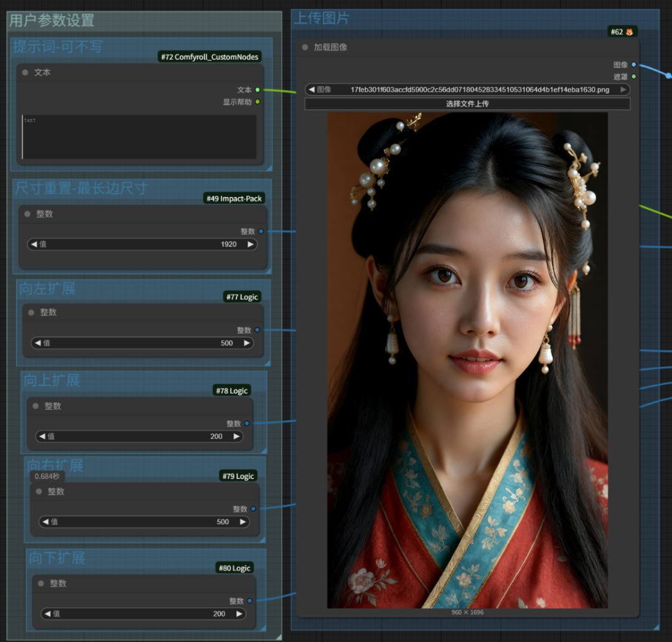Click the resize corner of 上传图片 group
The image size is (672, 642).
pos(656,627)
